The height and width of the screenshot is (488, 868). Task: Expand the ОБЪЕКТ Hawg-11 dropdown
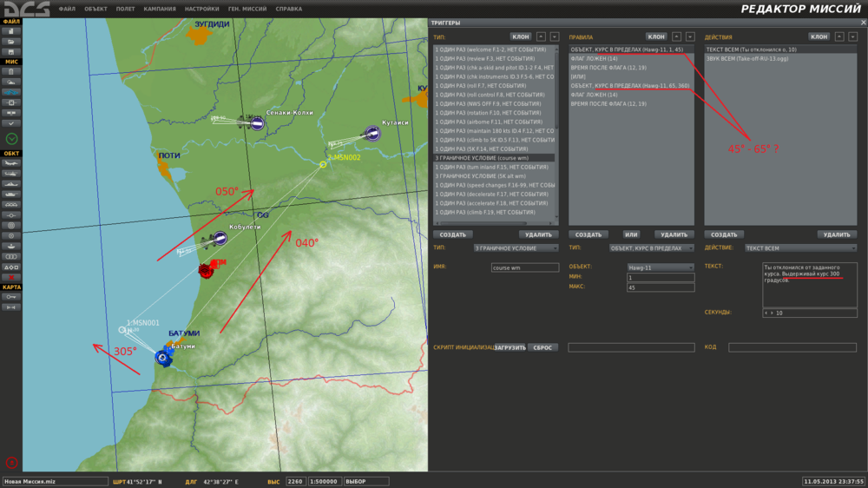pyautogui.click(x=661, y=267)
